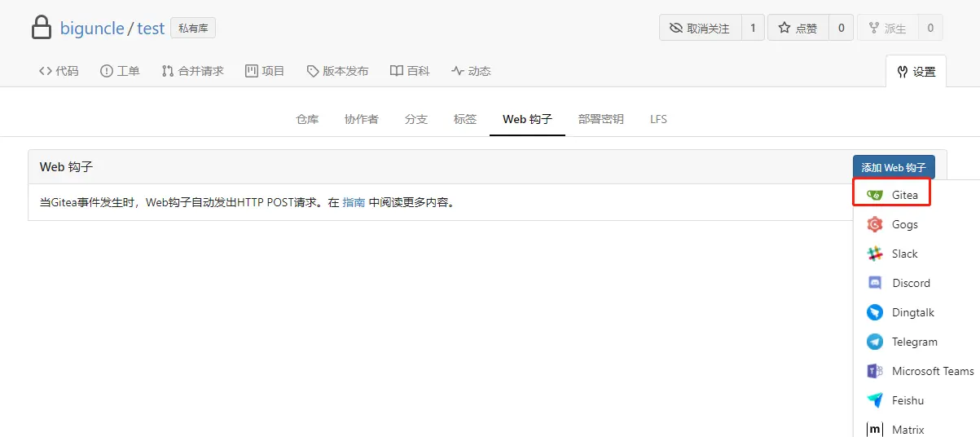Image resolution: width=980 pixels, height=437 pixels.
Task: Open the biguncle owner profile link
Action: coord(92,29)
